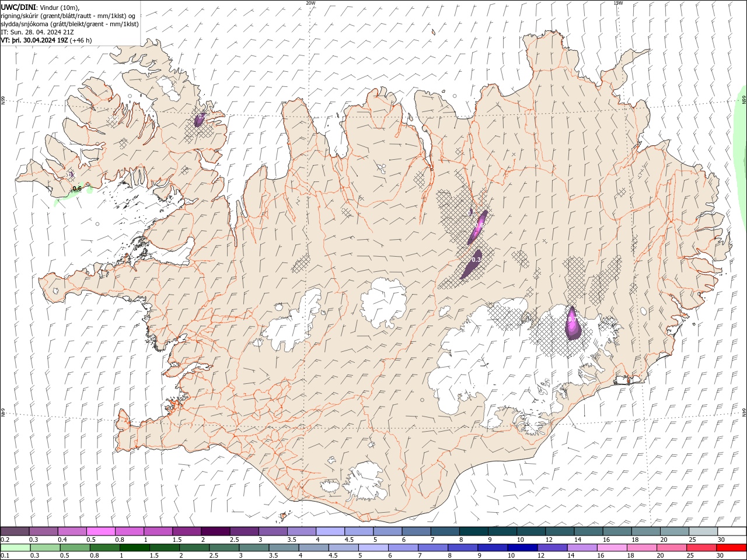Click the 15W longitude label

pos(618,2)
